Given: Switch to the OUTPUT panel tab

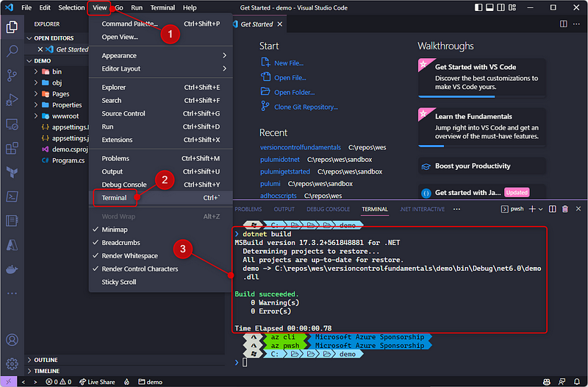Looking at the screenshot, I should pos(284,209).
